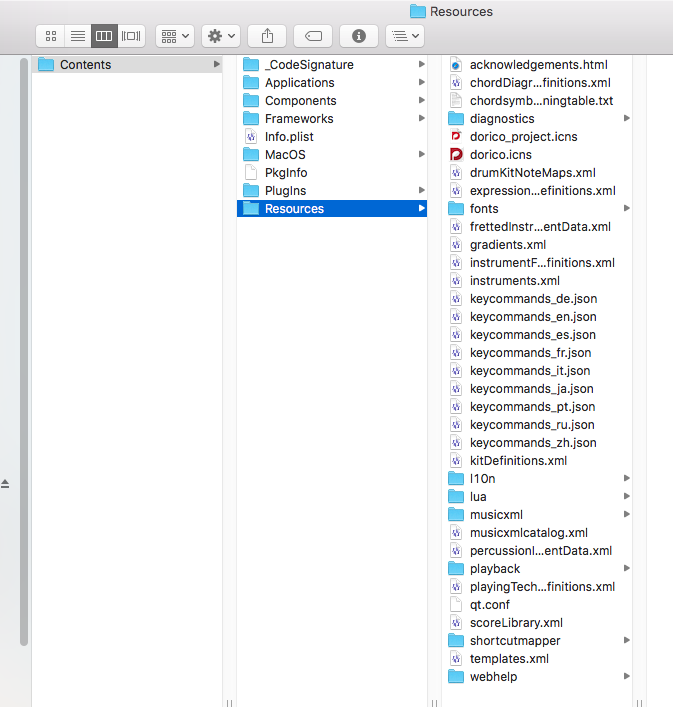Select keycommands_zh.json file
This screenshot has width=673, height=707.
[536, 443]
